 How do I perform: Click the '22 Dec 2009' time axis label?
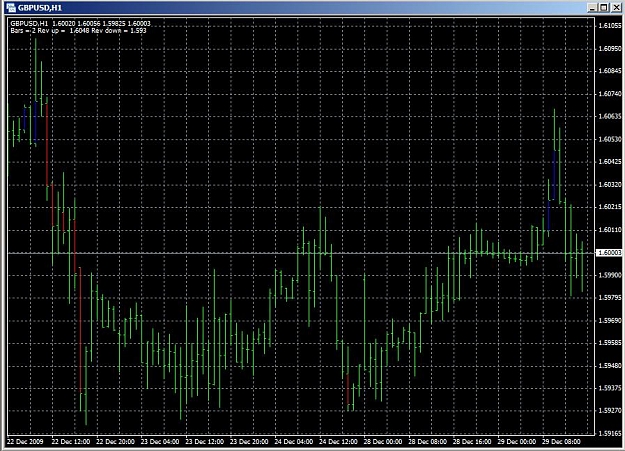point(25,442)
